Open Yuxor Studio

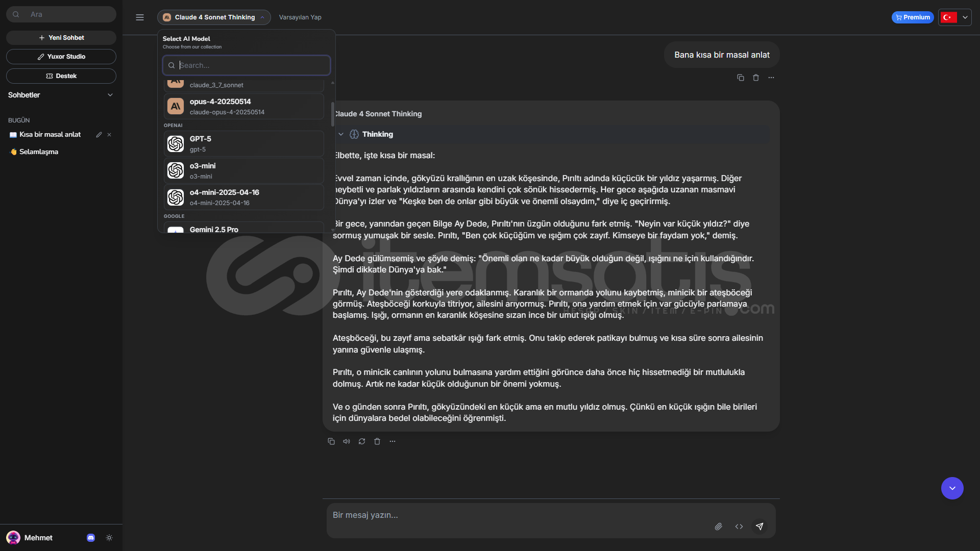point(61,57)
